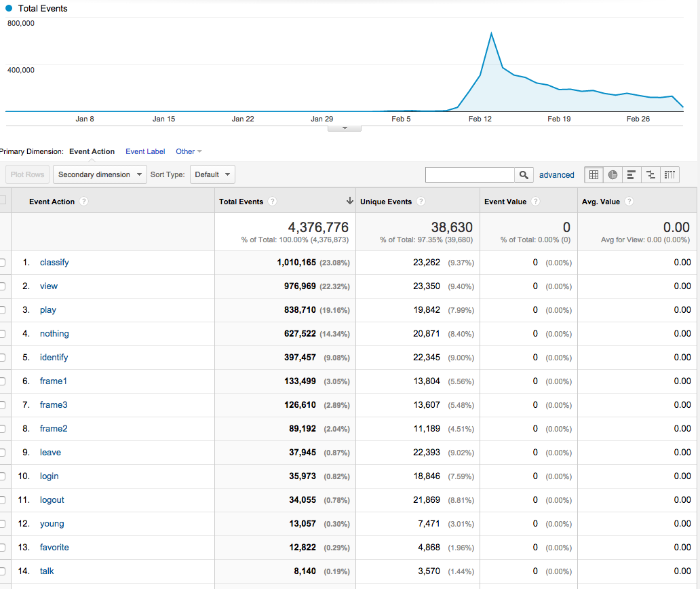The height and width of the screenshot is (589, 700).
Task: Open the favorite event action link
Action: [x=54, y=548]
